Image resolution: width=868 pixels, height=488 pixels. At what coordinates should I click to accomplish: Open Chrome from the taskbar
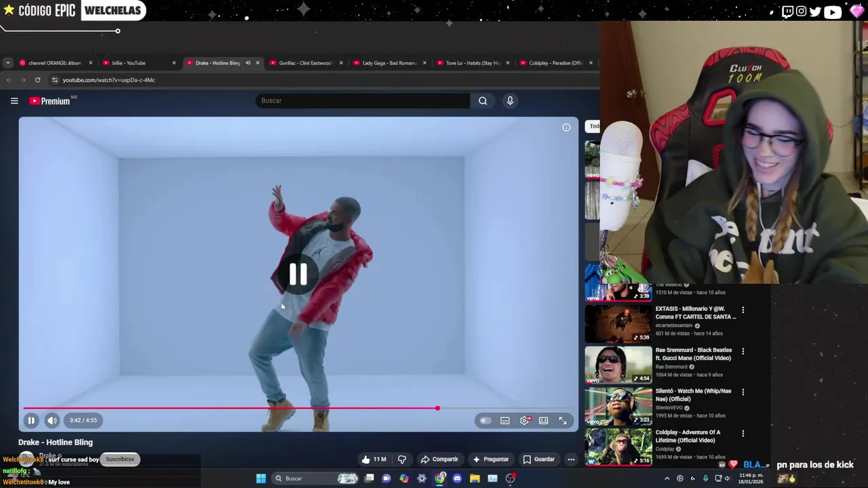coord(439,479)
